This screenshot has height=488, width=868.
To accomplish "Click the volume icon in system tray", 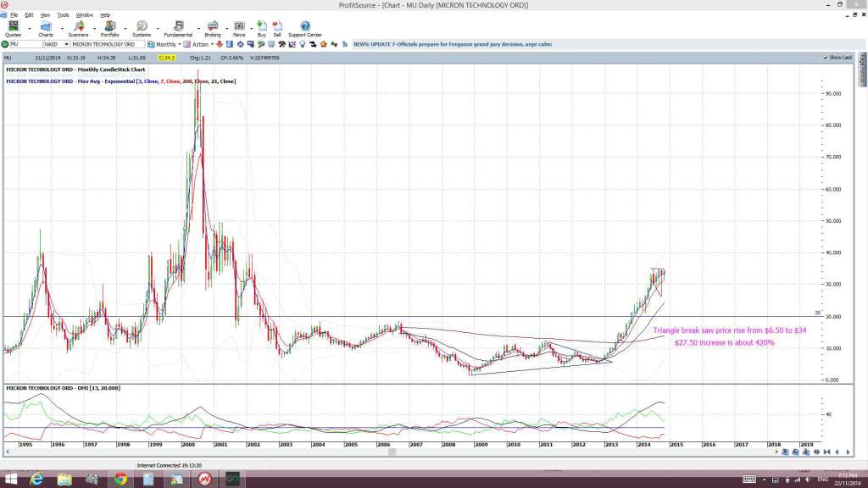I will click(x=808, y=480).
